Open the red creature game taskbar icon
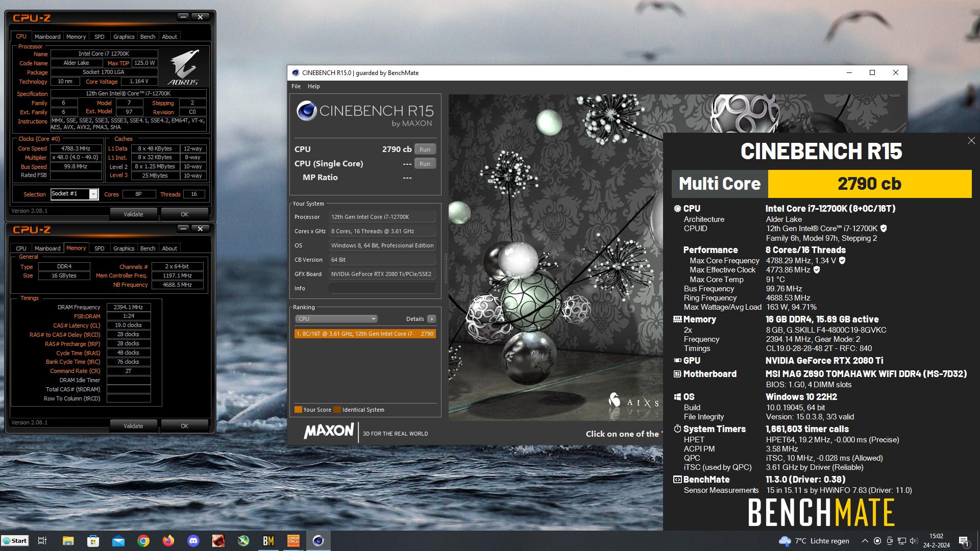980x551 pixels. coord(218,541)
